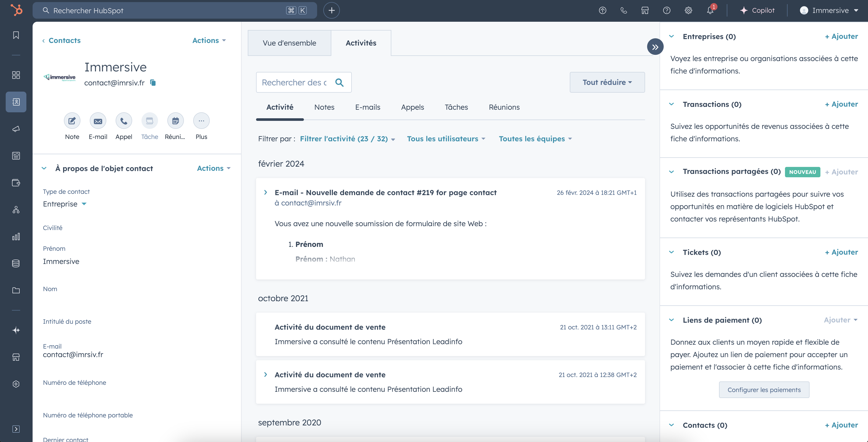Focus the Rechercher HubSpot search field

175,10
